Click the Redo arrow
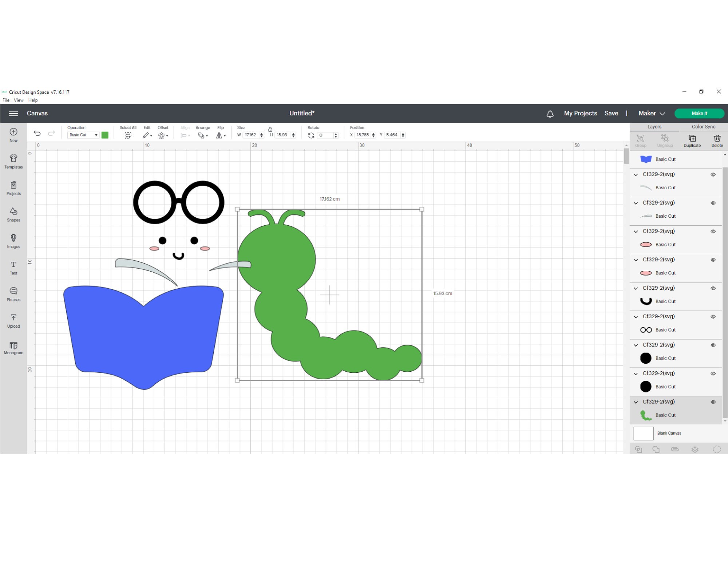The image size is (728, 585). (51, 133)
